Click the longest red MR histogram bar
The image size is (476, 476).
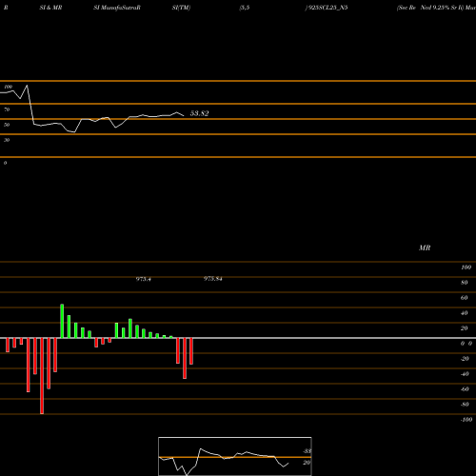pos(42,376)
